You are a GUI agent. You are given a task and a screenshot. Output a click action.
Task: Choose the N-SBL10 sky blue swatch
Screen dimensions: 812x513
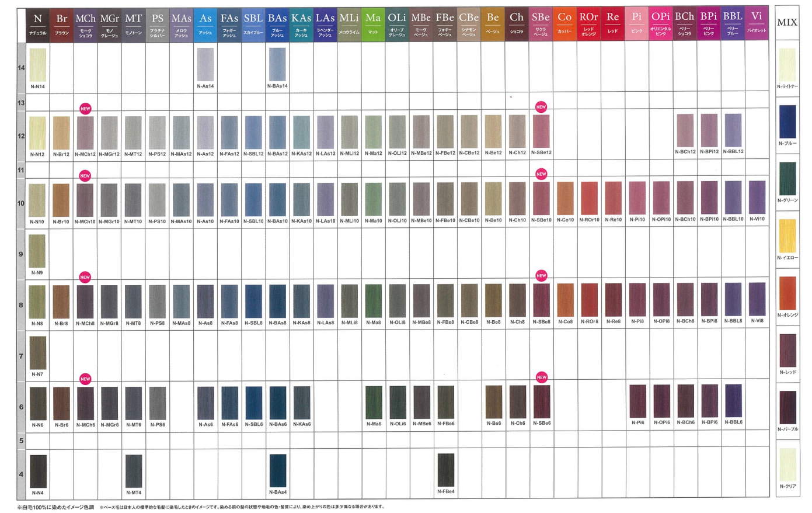[x=253, y=199]
